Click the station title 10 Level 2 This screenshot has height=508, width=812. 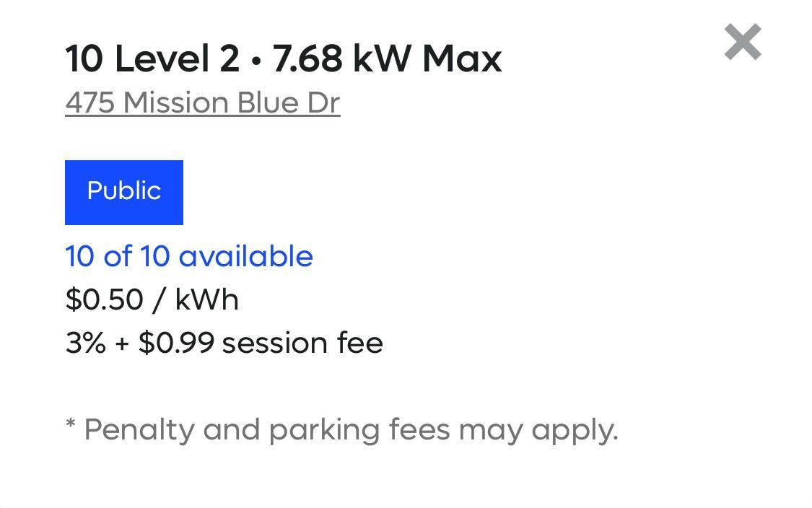tap(153, 59)
